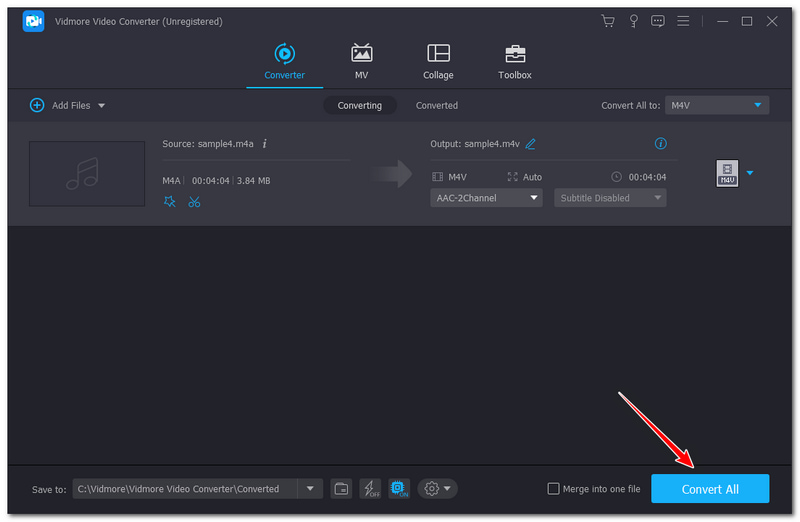Click the Output: sample4.m4v text
The width and height of the screenshot is (800, 522).
click(x=475, y=144)
